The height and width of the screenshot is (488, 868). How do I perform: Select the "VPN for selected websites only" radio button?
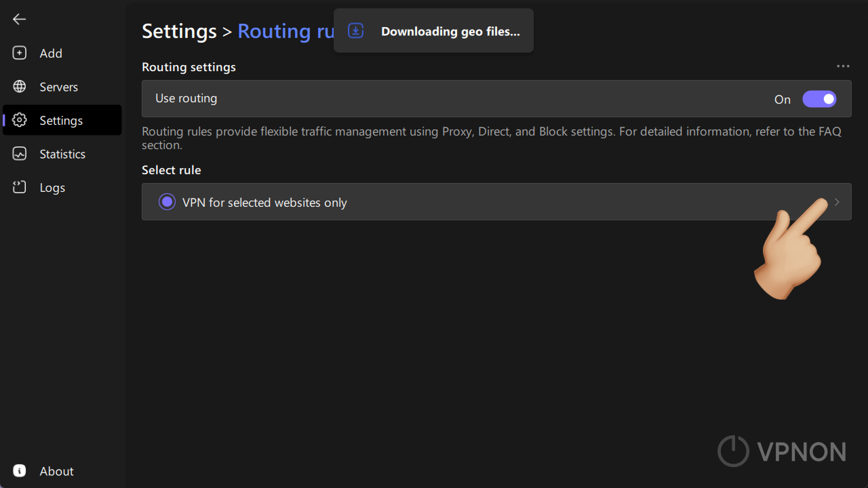(167, 201)
